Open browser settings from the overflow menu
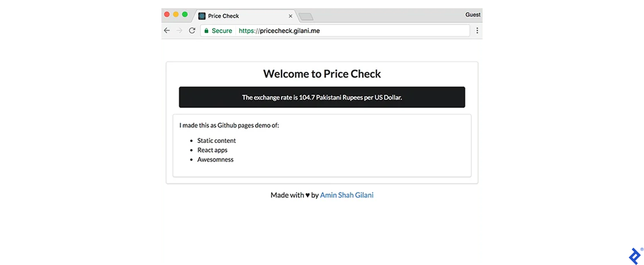This screenshot has height=265, width=644. 477,30
